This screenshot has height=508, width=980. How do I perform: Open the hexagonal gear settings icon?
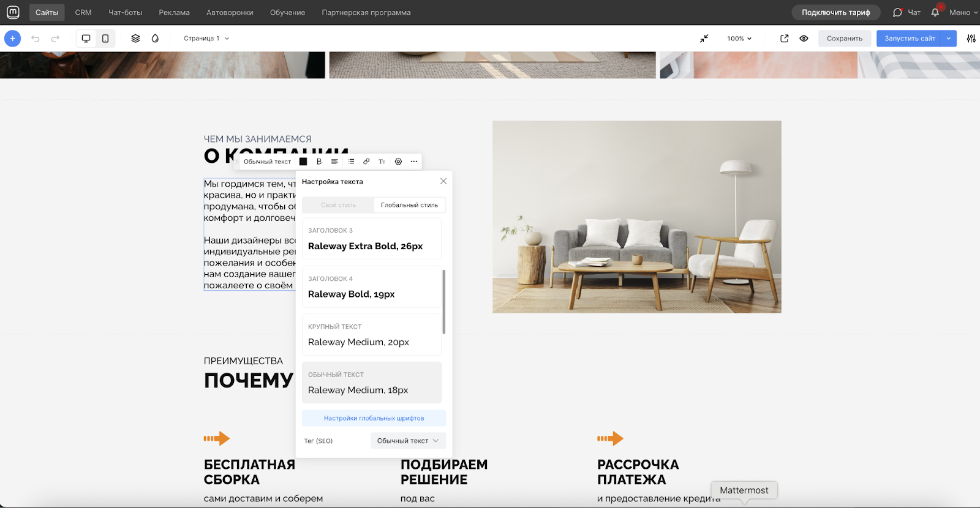[x=398, y=162]
